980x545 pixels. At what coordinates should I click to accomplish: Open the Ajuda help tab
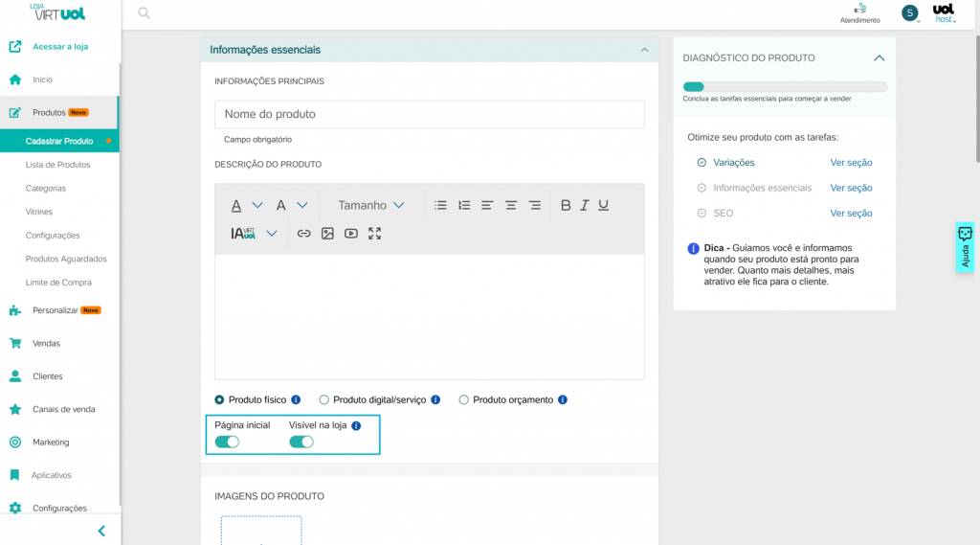tap(965, 247)
